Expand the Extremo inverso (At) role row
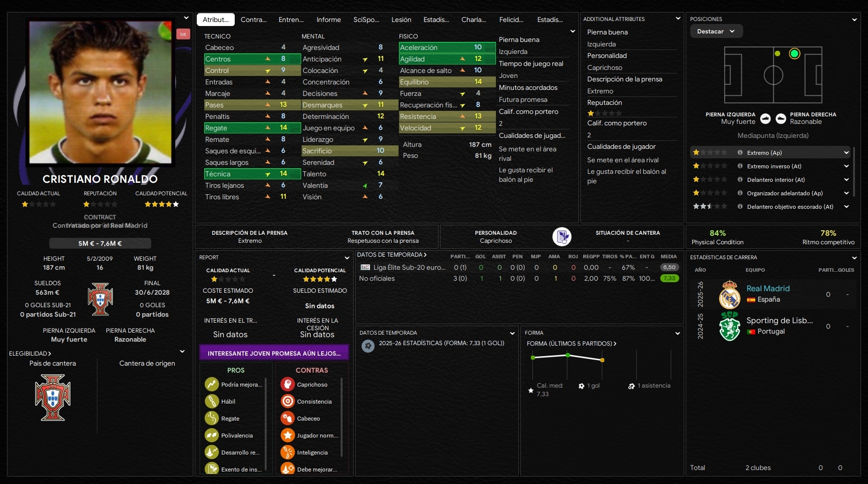Image resolution: width=868 pixels, height=484 pixels. (847, 166)
